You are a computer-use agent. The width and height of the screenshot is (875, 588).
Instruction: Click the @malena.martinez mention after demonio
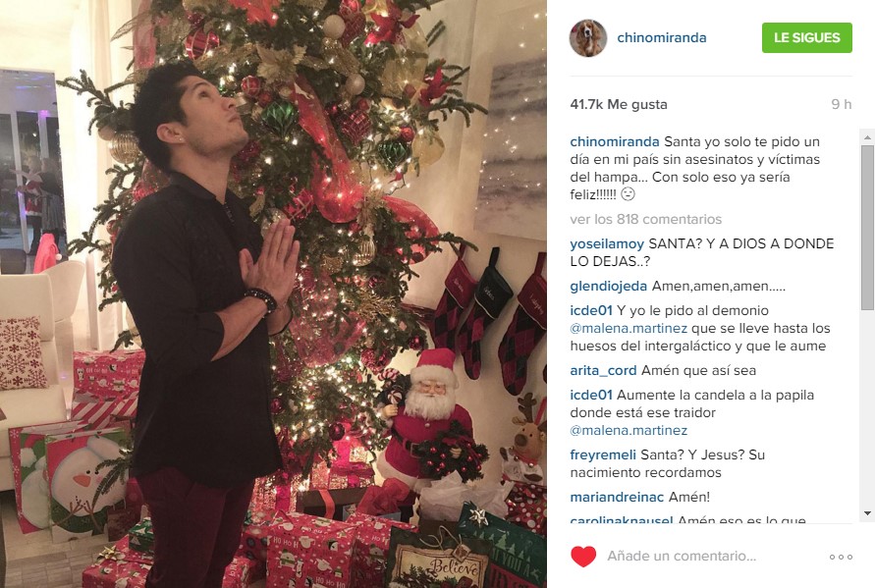[x=629, y=329]
